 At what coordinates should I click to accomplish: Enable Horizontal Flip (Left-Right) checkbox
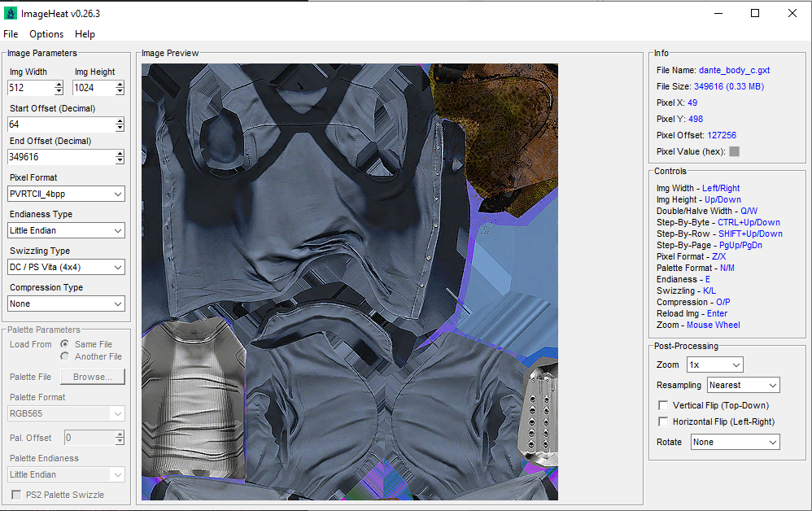(x=663, y=421)
